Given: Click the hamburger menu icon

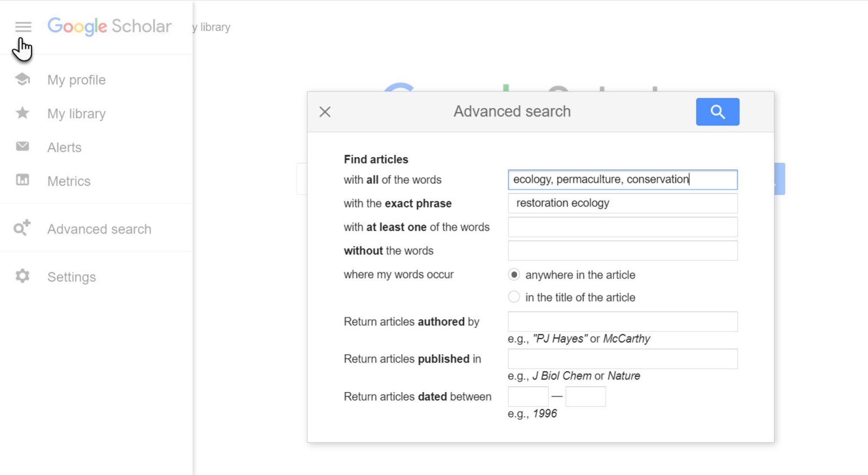Looking at the screenshot, I should (23, 27).
